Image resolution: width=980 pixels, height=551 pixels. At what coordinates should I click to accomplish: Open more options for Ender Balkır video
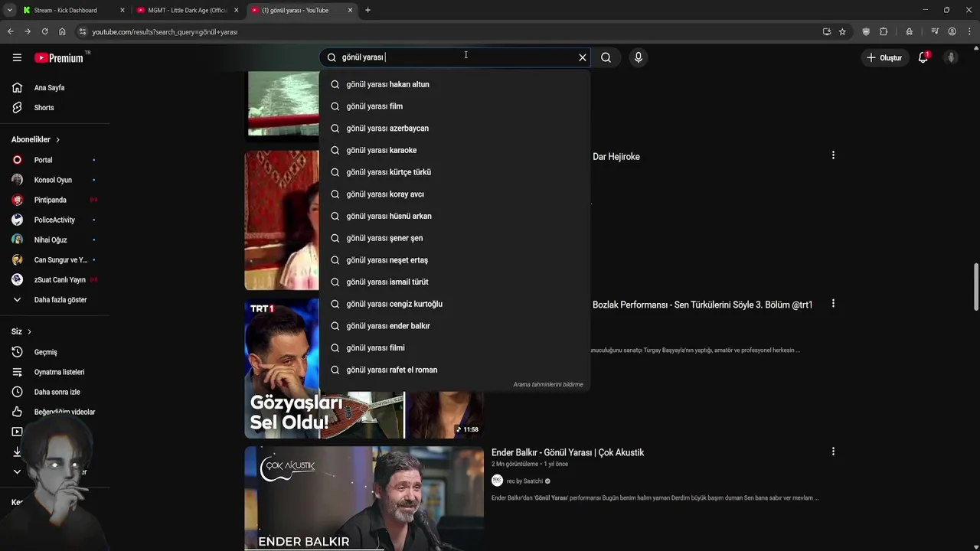coord(833,452)
